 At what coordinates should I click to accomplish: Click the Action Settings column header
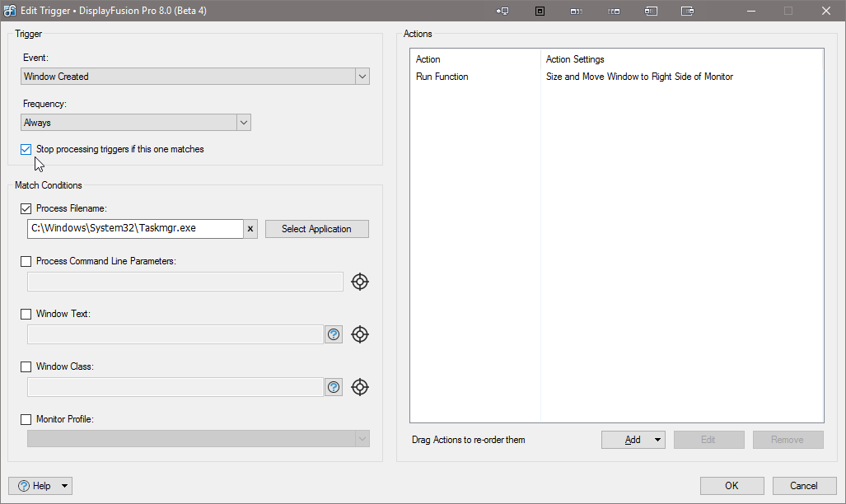coord(575,59)
